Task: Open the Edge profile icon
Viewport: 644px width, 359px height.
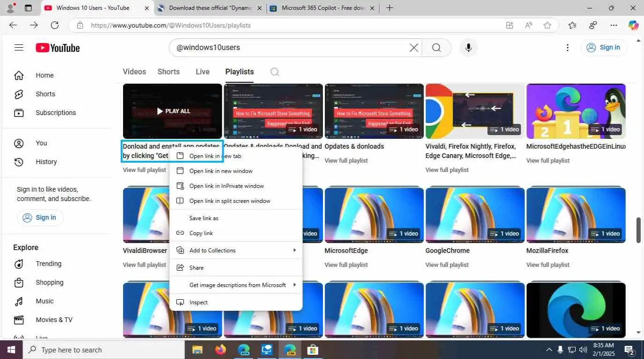Action: (10, 8)
